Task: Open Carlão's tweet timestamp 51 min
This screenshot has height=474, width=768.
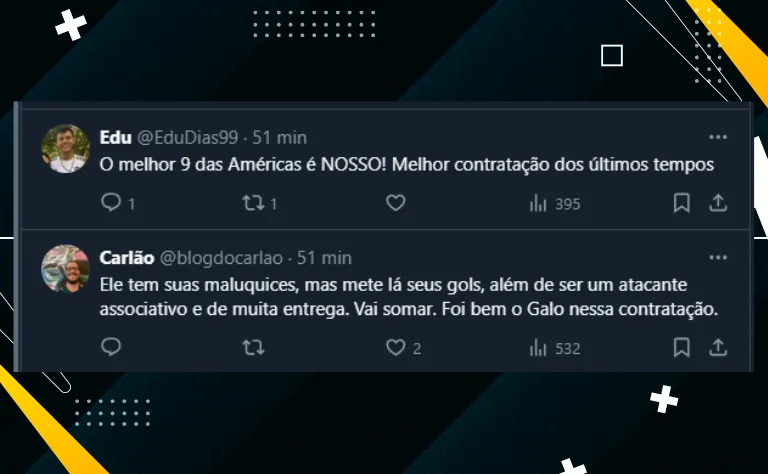Action: click(x=324, y=258)
